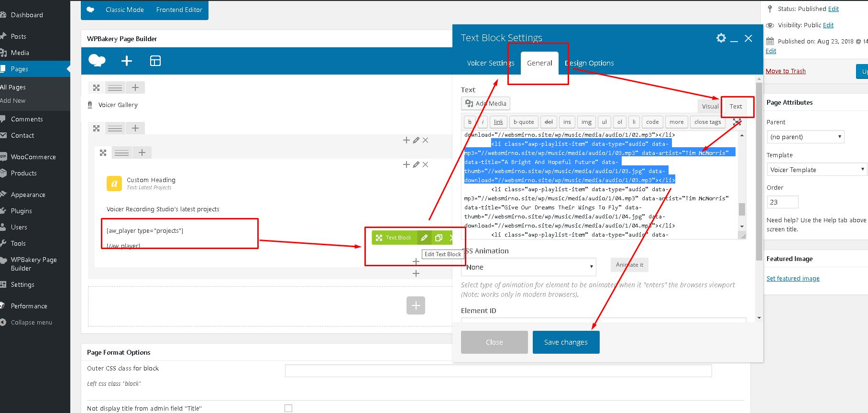Expand the Parent page dropdown
Screen dimensions: 868x413
coord(805,137)
